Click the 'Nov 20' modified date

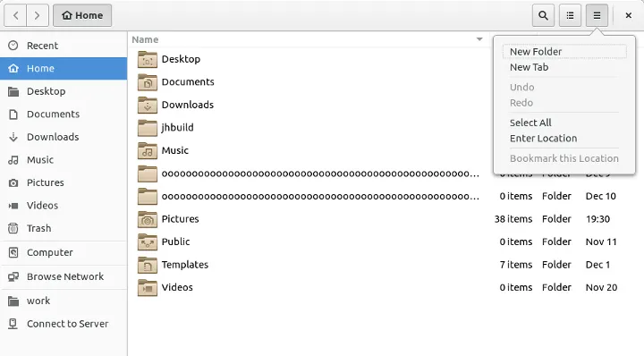[601, 287]
